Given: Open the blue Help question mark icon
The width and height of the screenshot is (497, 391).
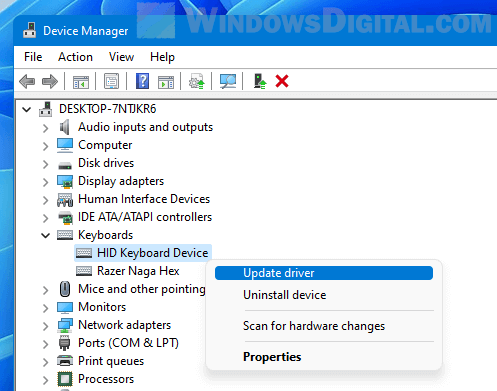Looking at the screenshot, I should (x=142, y=81).
